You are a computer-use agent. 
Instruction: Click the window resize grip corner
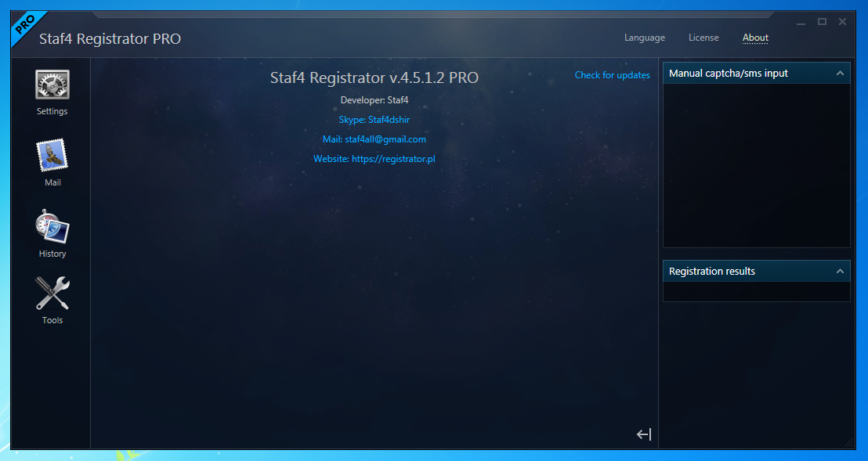pyautogui.click(x=848, y=443)
